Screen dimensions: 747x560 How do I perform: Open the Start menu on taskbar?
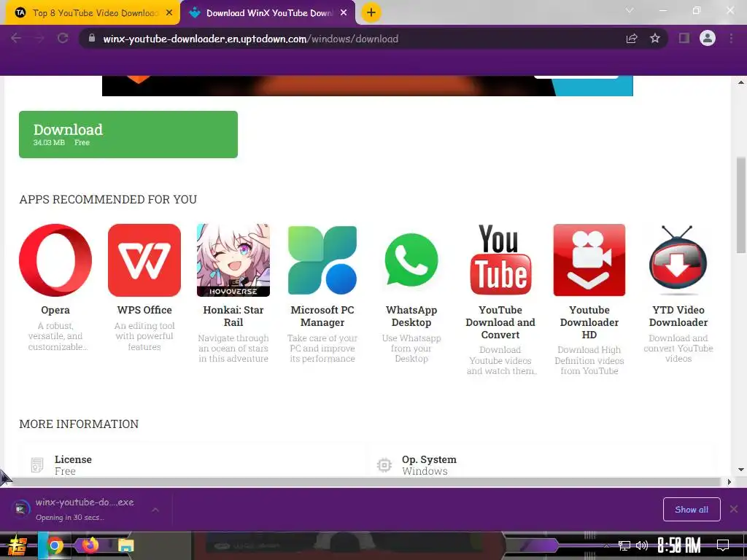click(x=17, y=545)
